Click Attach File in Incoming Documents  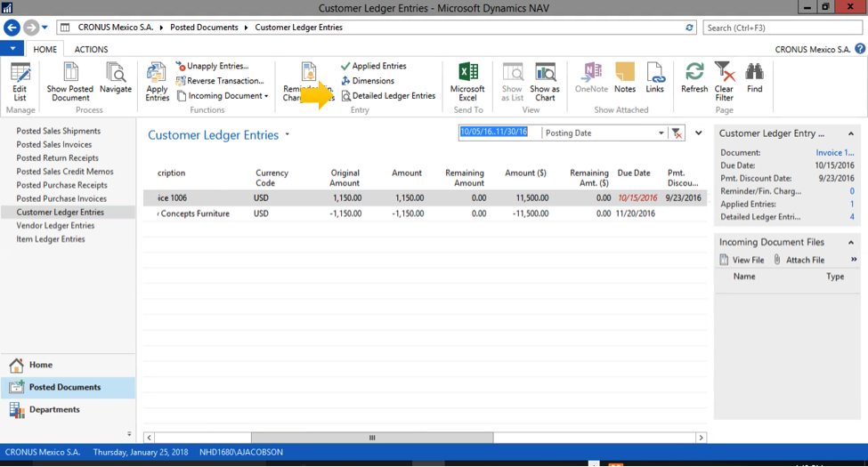click(799, 260)
